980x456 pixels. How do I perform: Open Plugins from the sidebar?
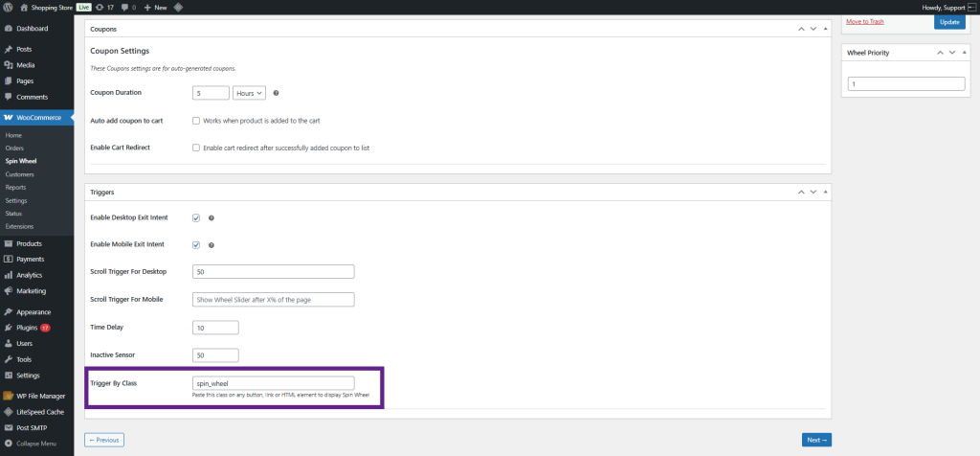pos(29,328)
